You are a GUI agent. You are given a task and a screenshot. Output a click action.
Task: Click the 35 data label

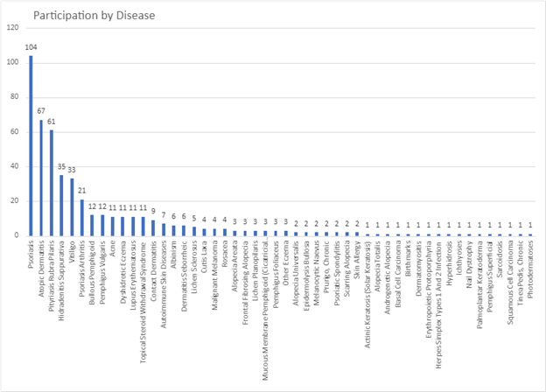pos(61,167)
